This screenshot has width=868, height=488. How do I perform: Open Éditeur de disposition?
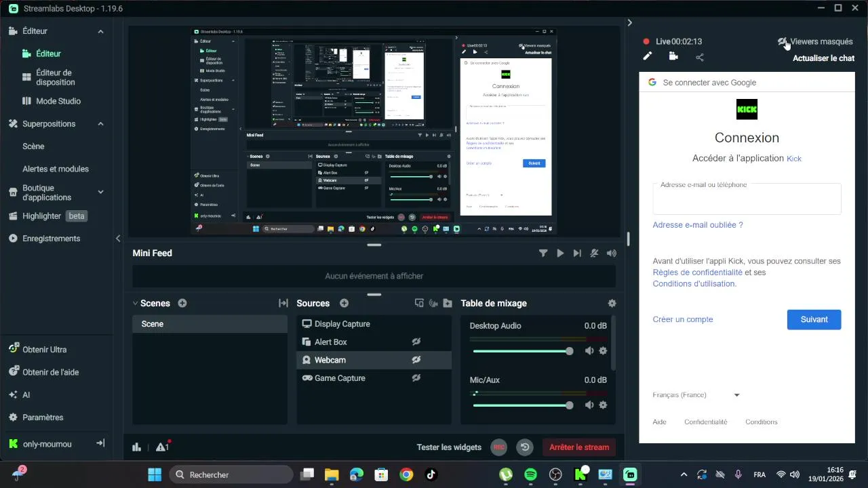pyautogui.click(x=56, y=77)
